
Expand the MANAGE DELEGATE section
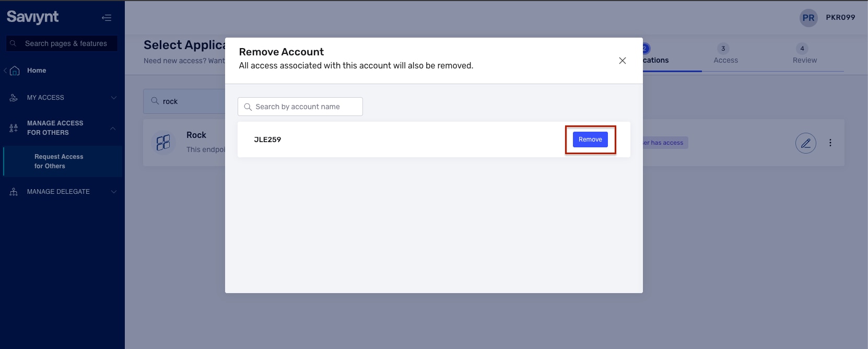coord(113,192)
